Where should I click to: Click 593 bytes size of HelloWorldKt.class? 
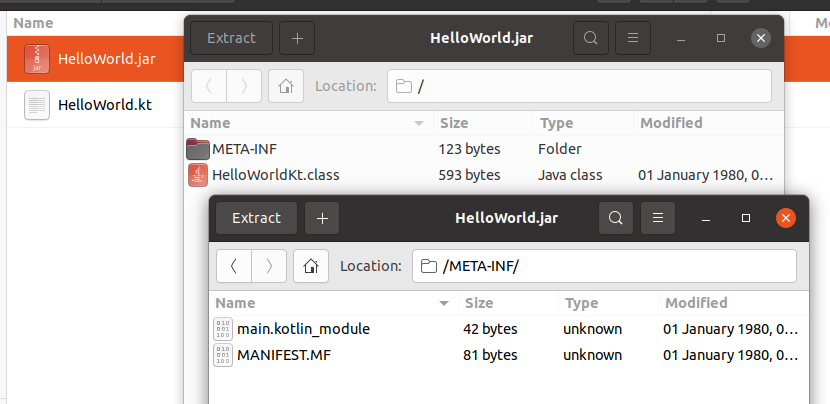click(x=470, y=175)
